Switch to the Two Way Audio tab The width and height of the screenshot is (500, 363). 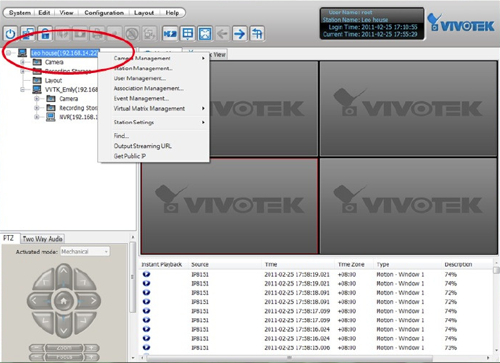click(x=42, y=239)
